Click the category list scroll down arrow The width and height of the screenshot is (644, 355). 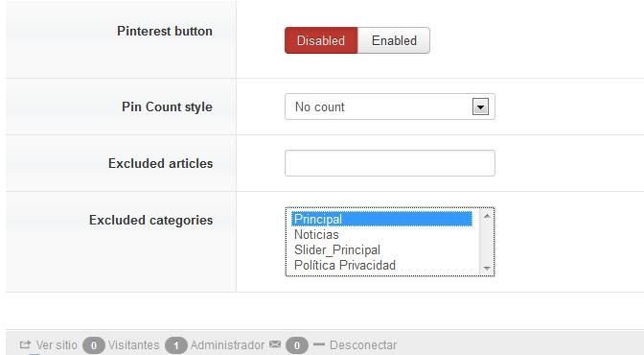click(x=487, y=269)
